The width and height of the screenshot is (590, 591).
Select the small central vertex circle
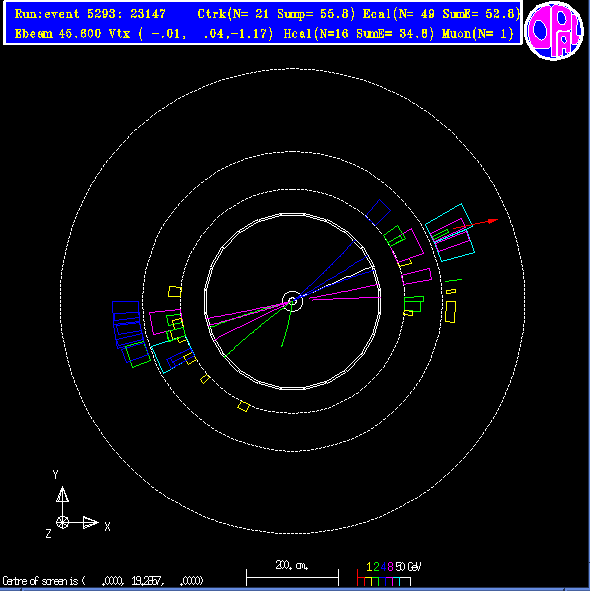(x=292, y=301)
